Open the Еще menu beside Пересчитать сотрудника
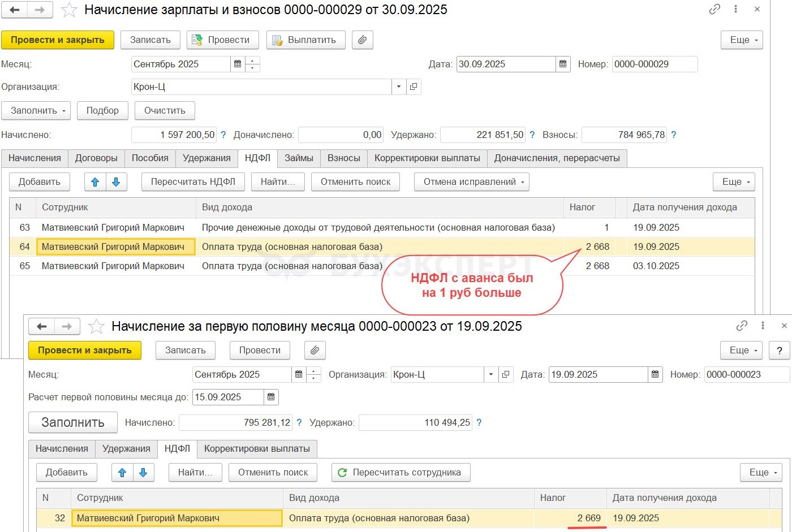The image size is (792, 532). pyautogui.click(x=761, y=473)
